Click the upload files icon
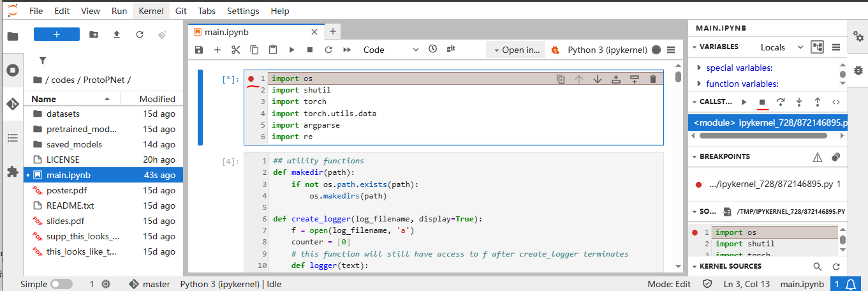The width and height of the screenshot is (868, 291). (x=117, y=34)
